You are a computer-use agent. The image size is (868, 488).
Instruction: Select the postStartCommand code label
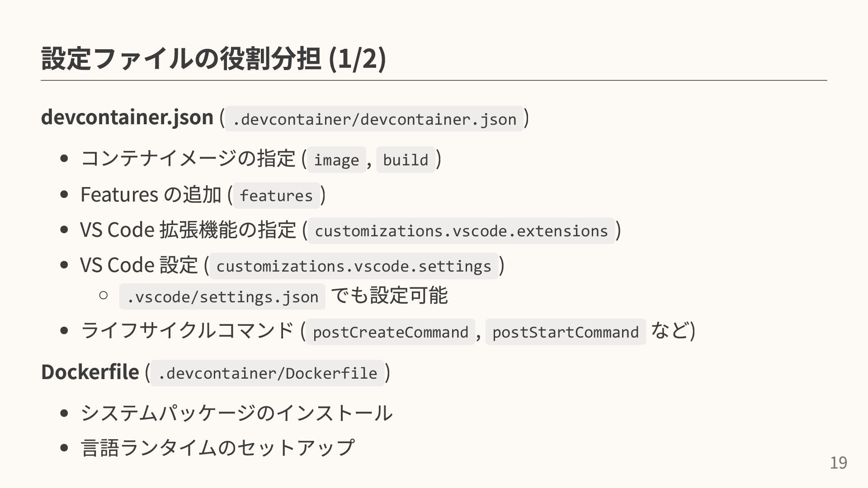pos(566,332)
